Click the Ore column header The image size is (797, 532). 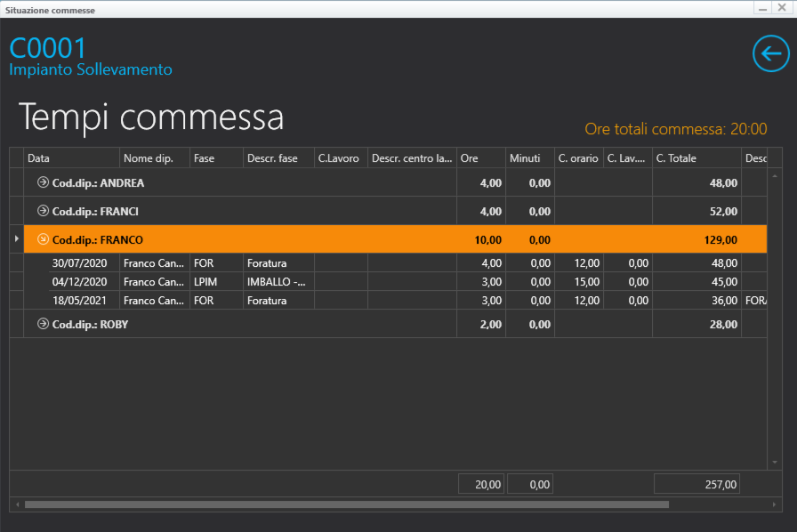pyautogui.click(x=480, y=158)
